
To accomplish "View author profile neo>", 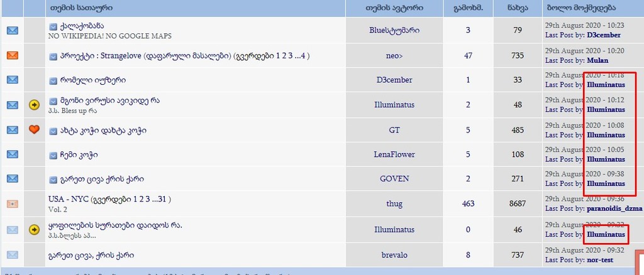I will [x=394, y=55].
